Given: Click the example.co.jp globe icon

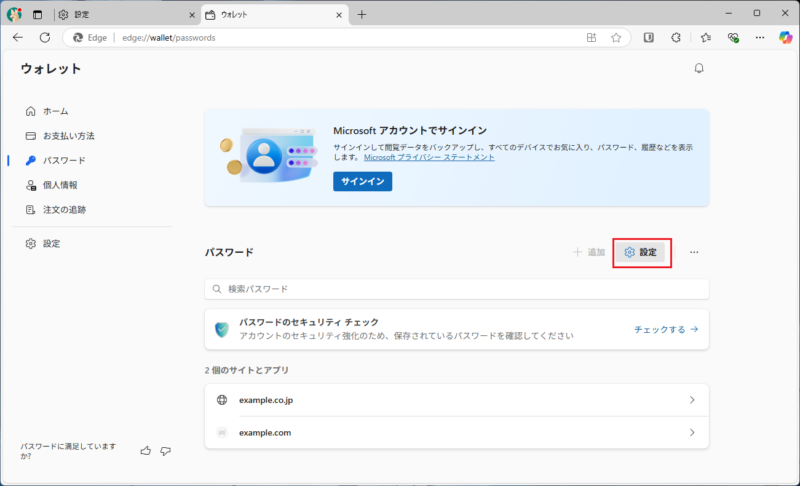Looking at the screenshot, I should pos(222,400).
